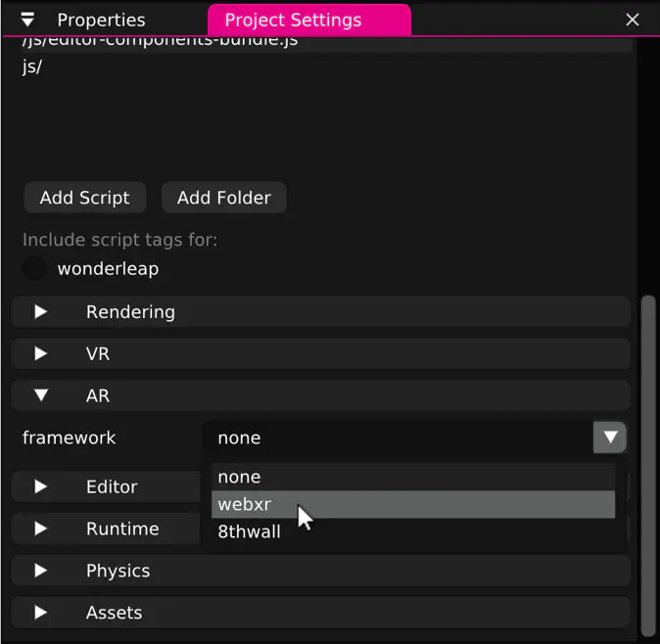Pick 8thwall from the framework options
The width and height of the screenshot is (660, 644).
point(249,532)
